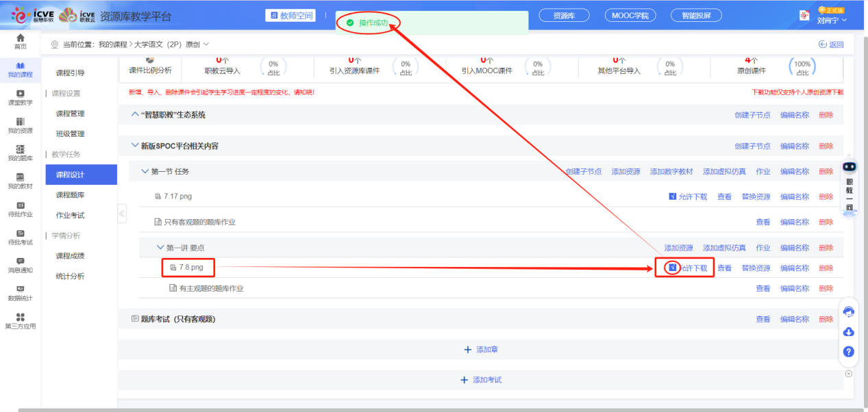The width and height of the screenshot is (868, 412).
Task: Click the floating download cloud icon
Action: [848, 332]
